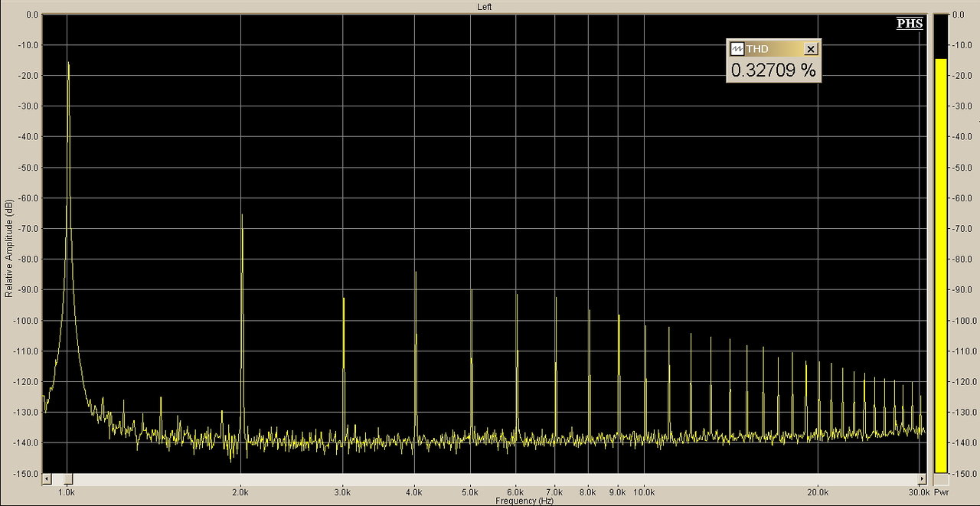Viewport: 980px width, 506px height.
Task: Click the PHS button in the plot corner
Action: (910, 24)
